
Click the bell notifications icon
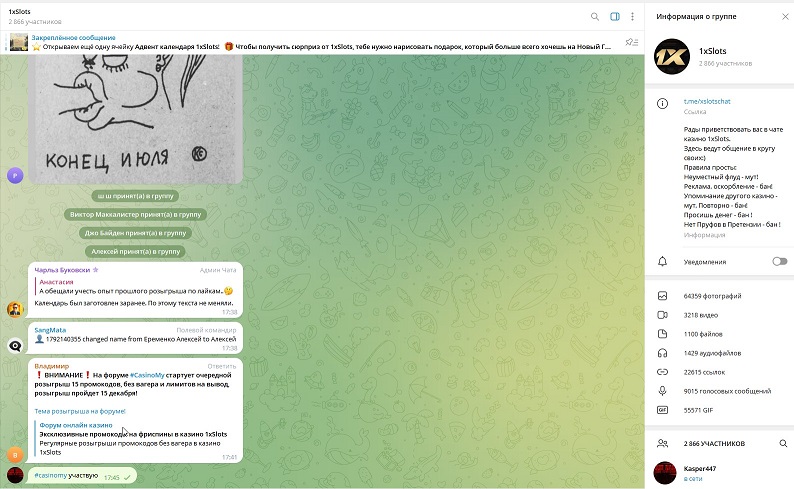662,261
